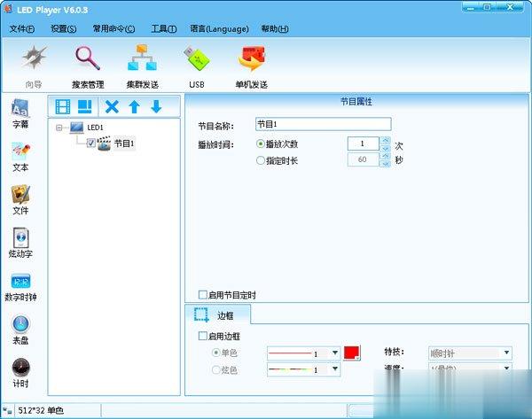Viewport: 532px width, 419px height.
Task: Open the single color line style dropdown
Action: 335,353
